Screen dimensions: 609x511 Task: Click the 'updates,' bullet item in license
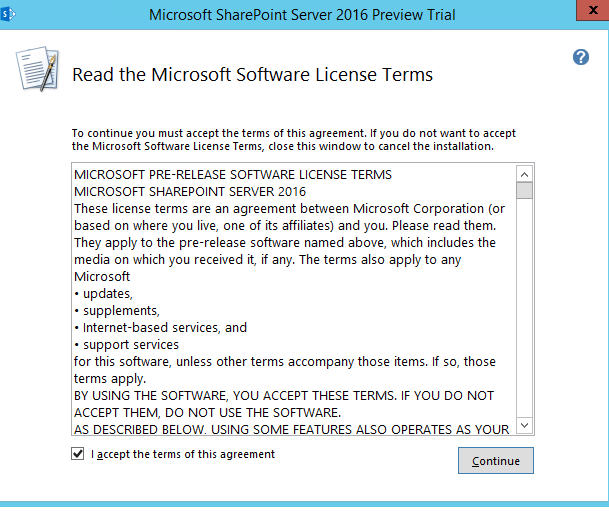pyautogui.click(x=105, y=293)
